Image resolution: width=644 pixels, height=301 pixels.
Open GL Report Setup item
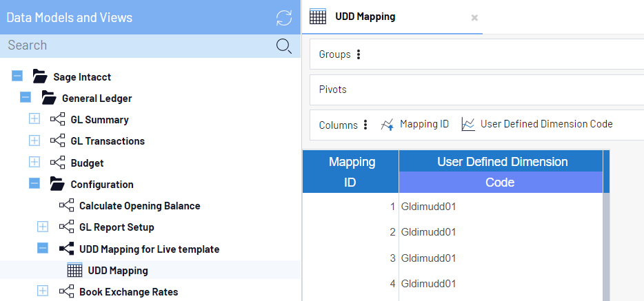(117, 227)
